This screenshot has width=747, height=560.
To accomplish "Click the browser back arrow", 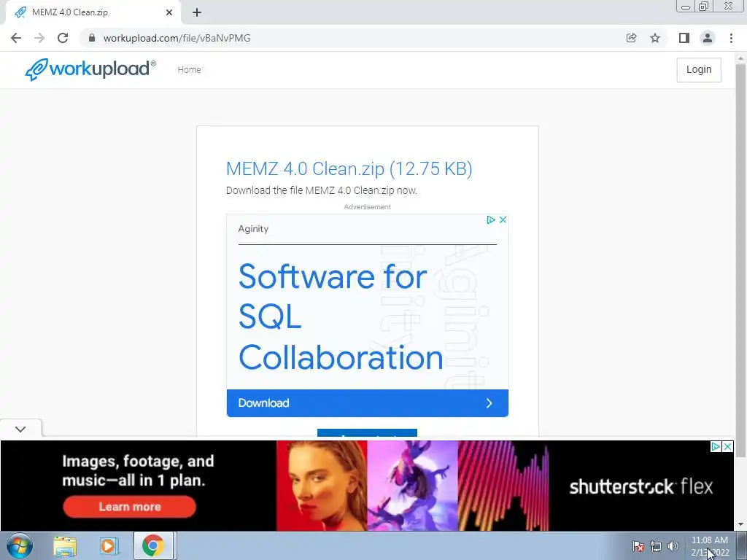I will pos(16,38).
